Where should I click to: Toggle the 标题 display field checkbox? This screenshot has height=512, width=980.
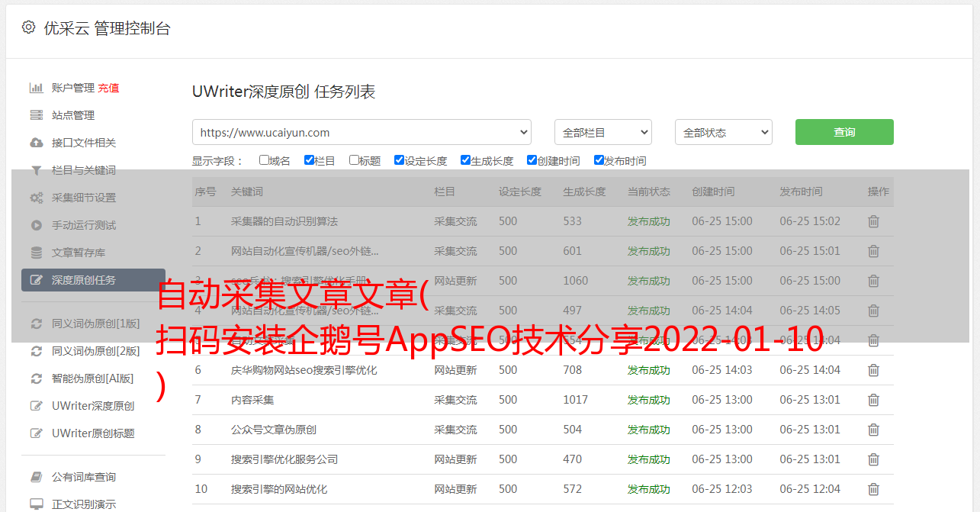point(354,160)
